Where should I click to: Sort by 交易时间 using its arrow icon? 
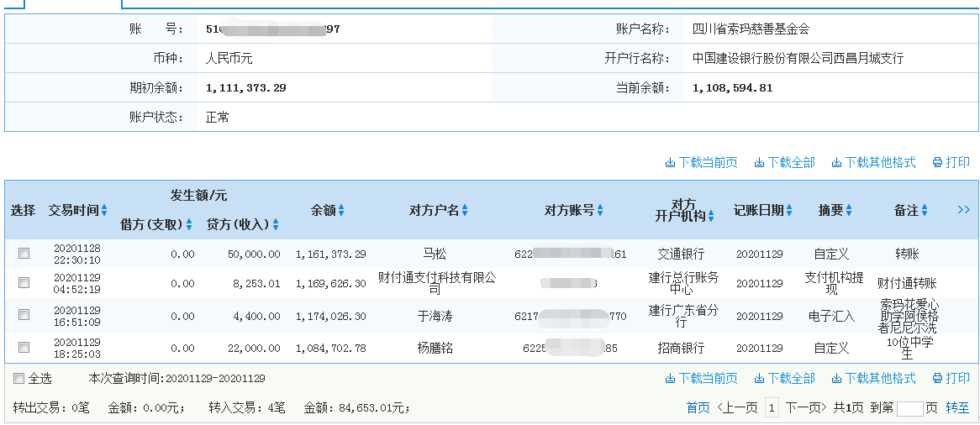coord(104,211)
